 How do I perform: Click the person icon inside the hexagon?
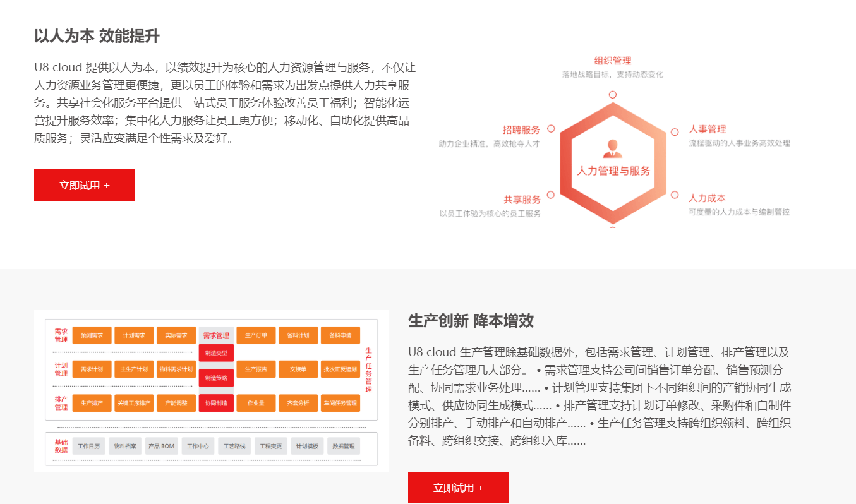click(x=612, y=149)
